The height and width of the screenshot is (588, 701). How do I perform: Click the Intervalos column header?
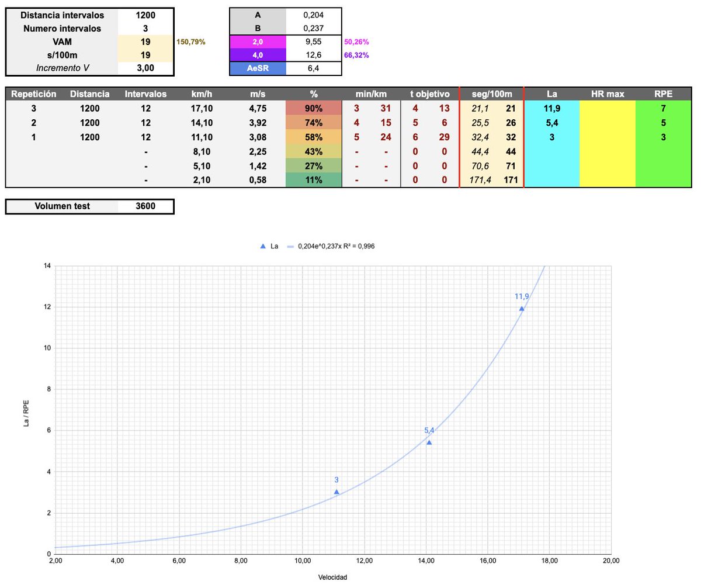tap(146, 94)
